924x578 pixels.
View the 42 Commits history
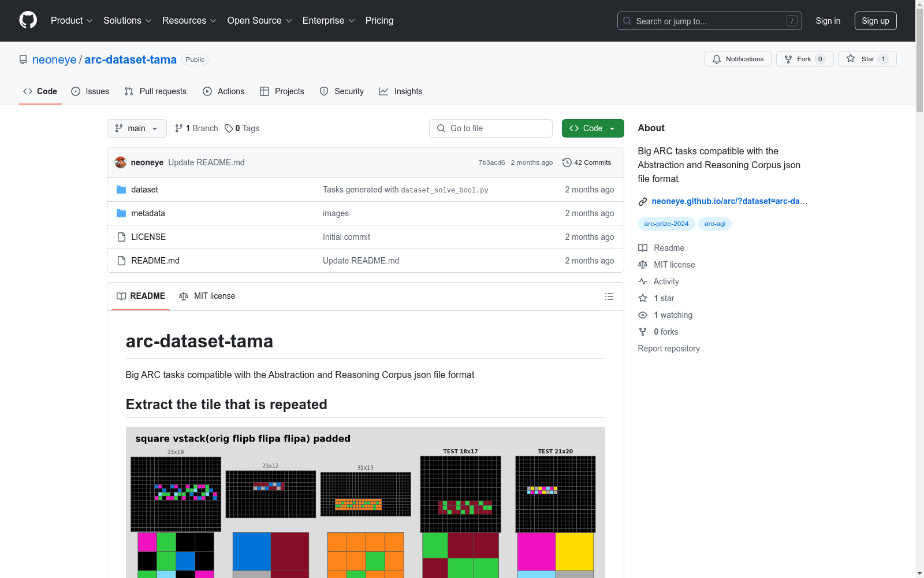587,162
